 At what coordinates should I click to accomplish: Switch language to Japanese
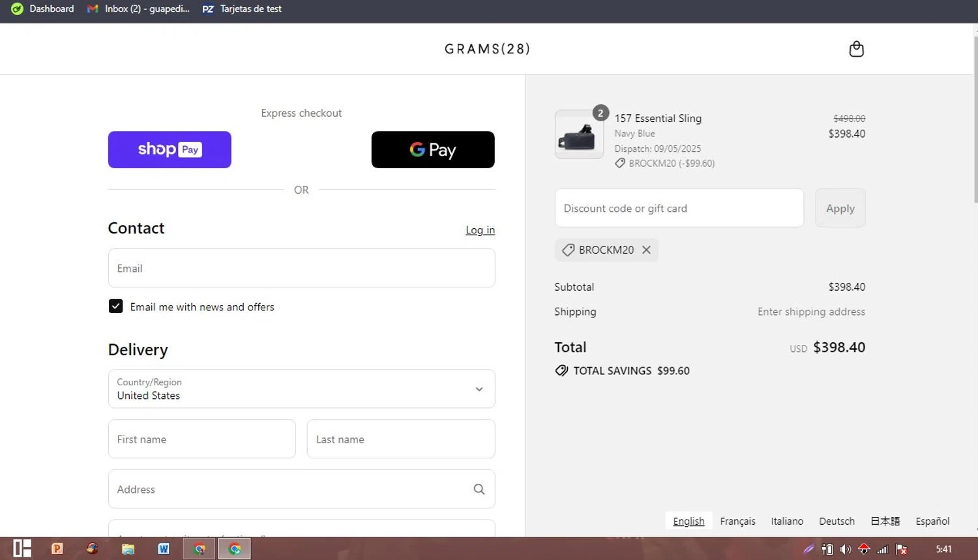[x=885, y=521]
